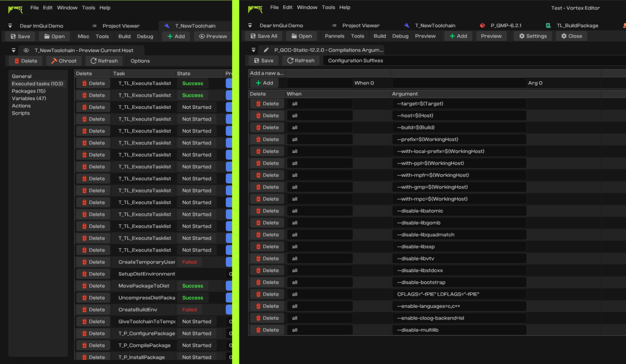Delete the CreateBuildEnv task row

(93, 310)
